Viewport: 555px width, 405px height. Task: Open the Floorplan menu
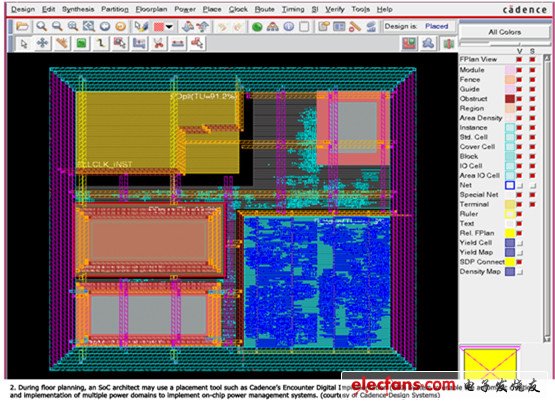151,10
